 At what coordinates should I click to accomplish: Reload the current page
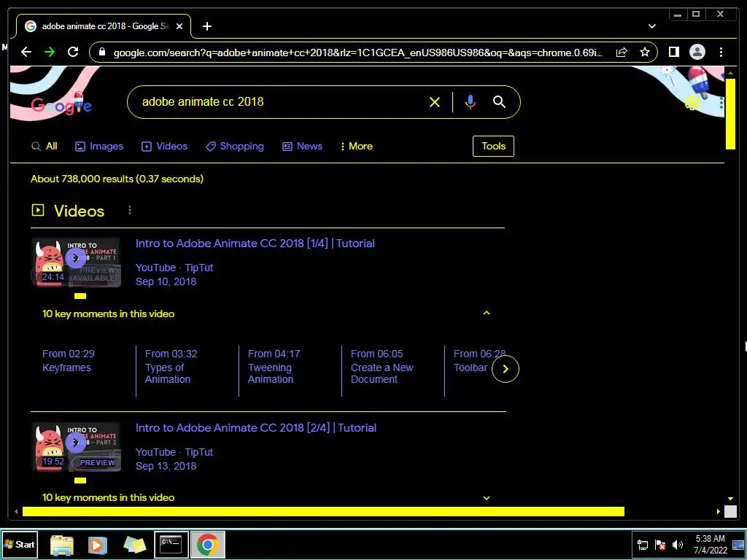point(73,52)
